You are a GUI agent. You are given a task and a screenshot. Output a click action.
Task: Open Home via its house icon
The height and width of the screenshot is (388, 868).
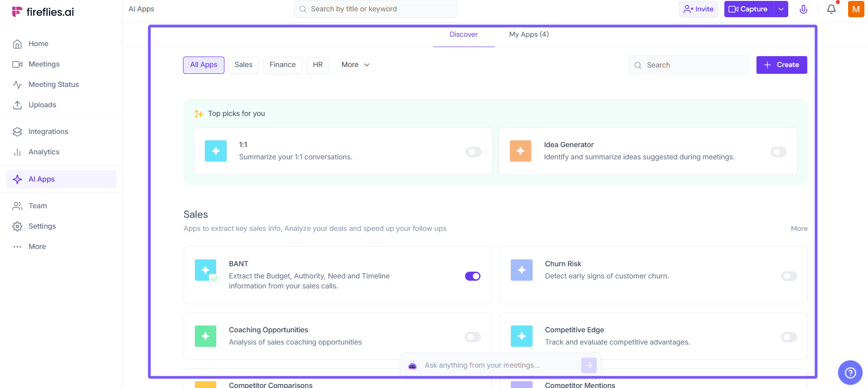pyautogui.click(x=17, y=44)
